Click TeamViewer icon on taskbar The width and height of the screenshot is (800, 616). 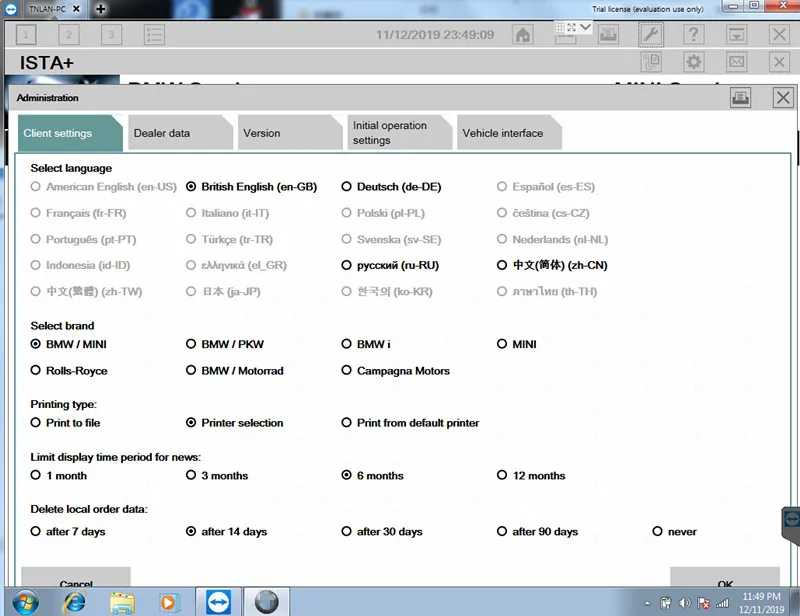(218, 602)
